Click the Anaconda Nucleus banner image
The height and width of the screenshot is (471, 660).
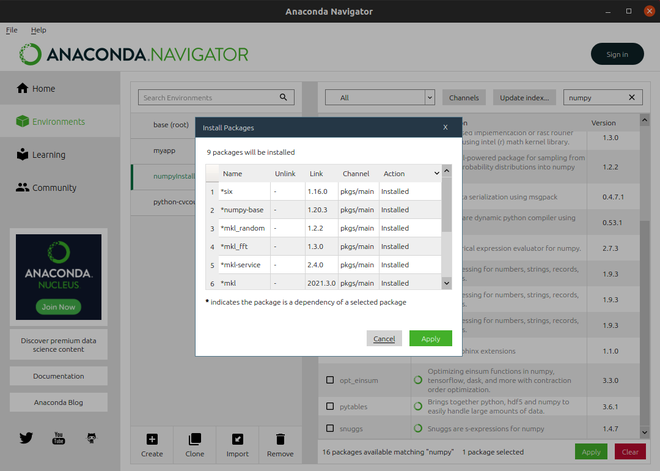coord(59,277)
